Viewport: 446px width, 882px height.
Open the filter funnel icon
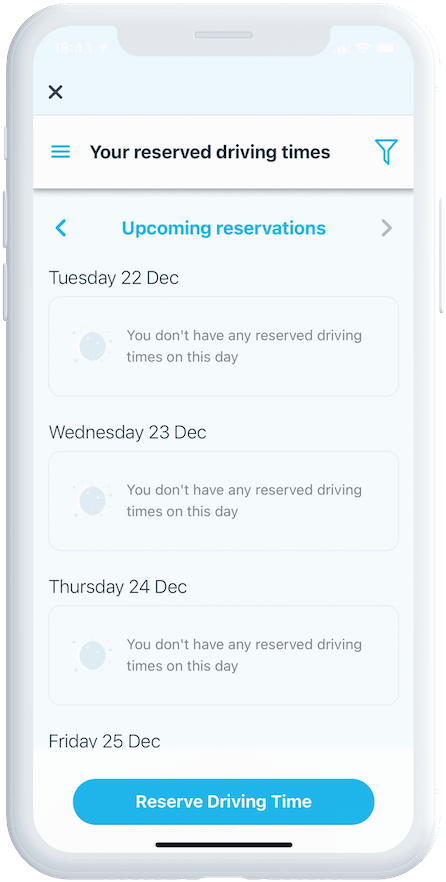pyautogui.click(x=386, y=151)
